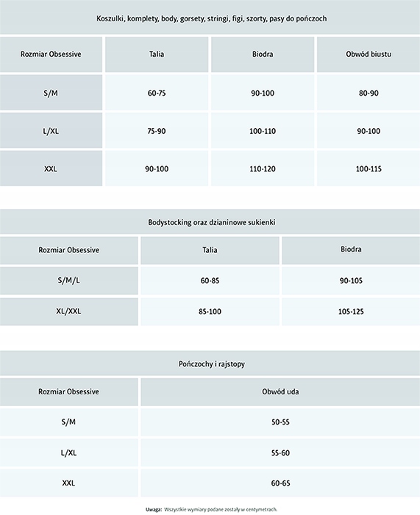The height and width of the screenshot is (515, 420).
Task: Select the 55-60 thigh value cell
Action: click(x=280, y=453)
